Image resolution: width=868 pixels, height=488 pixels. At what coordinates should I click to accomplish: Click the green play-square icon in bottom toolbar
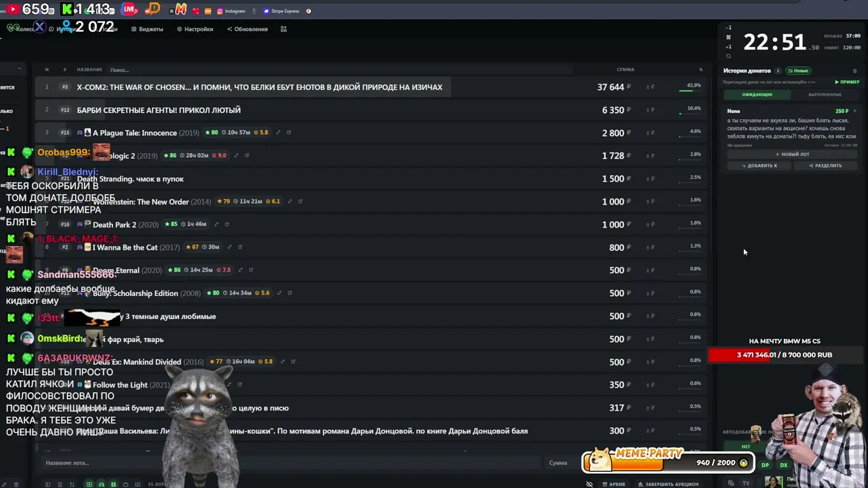coord(89,484)
